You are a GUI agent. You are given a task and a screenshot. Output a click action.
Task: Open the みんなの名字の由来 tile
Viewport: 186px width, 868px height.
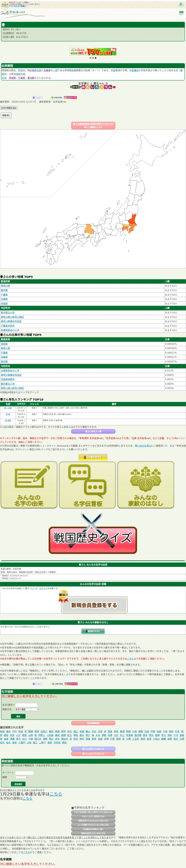pos(29,484)
